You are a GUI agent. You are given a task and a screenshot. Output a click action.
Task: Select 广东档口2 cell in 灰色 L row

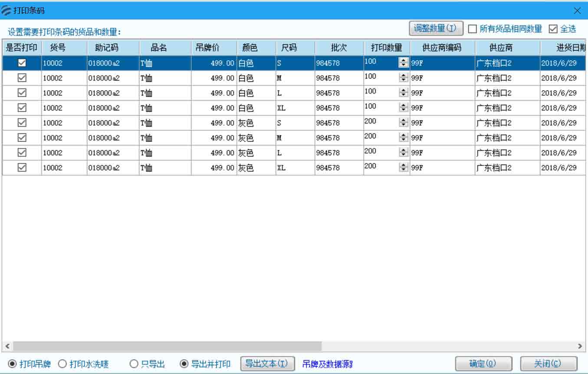(x=507, y=153)
